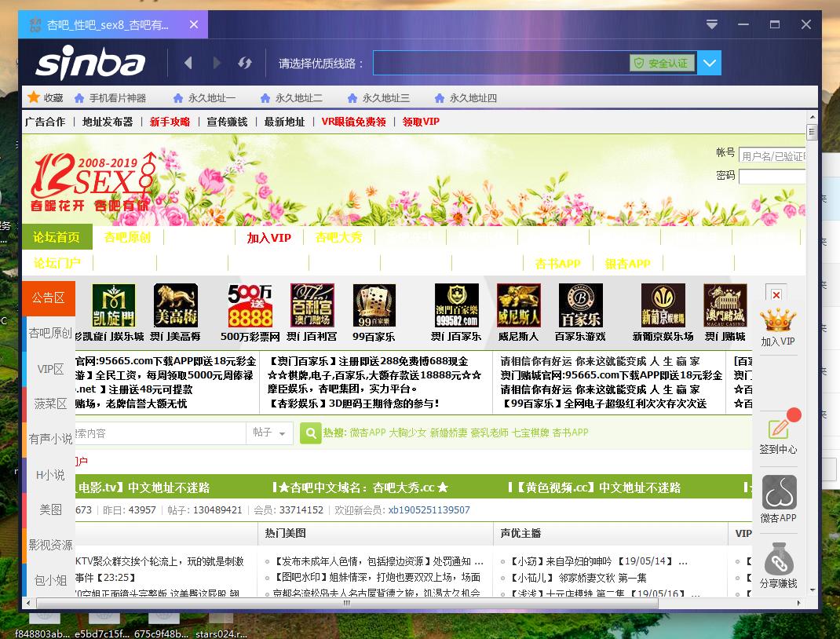Click the 500万送8888 lottery ad icon
Image resolution: width=840 pixels, height=639 pixels.
250,305
